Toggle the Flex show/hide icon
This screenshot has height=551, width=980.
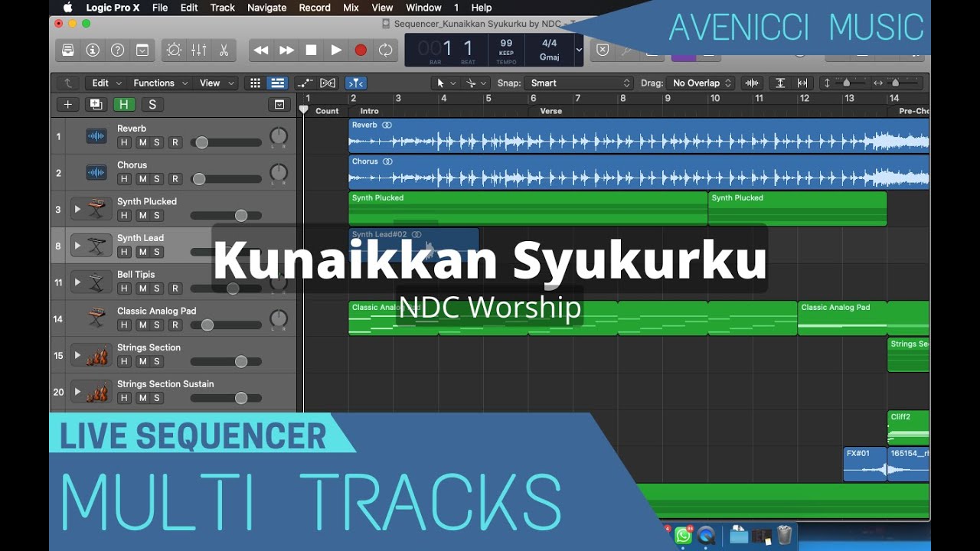pyautogui.click(x=328, y=83)
